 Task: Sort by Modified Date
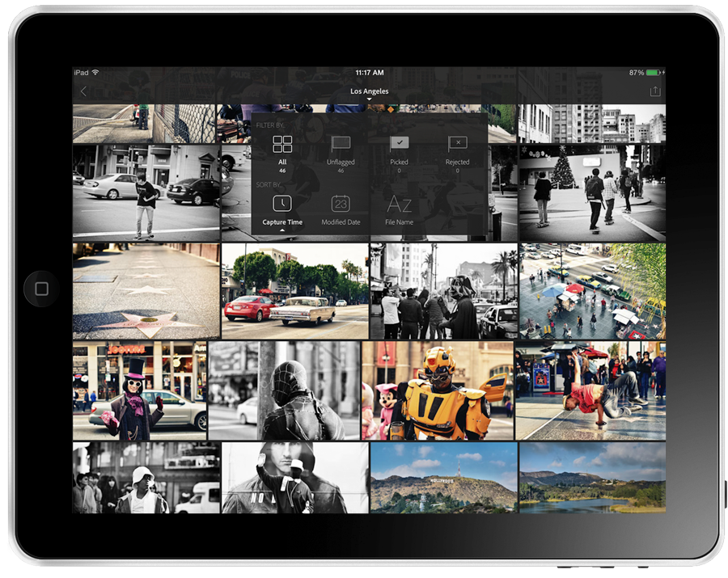click(x=341, y=211)
